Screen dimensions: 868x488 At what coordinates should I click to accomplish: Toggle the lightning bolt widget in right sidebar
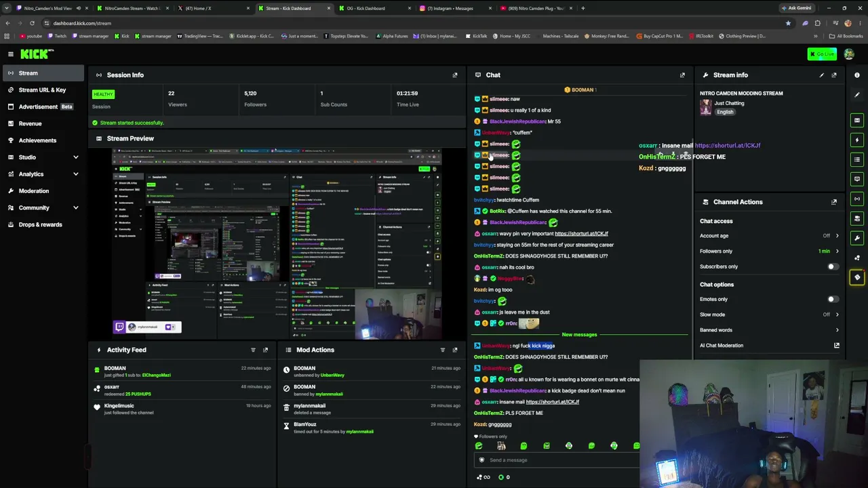pyautogui.click(x=857, y=140)
